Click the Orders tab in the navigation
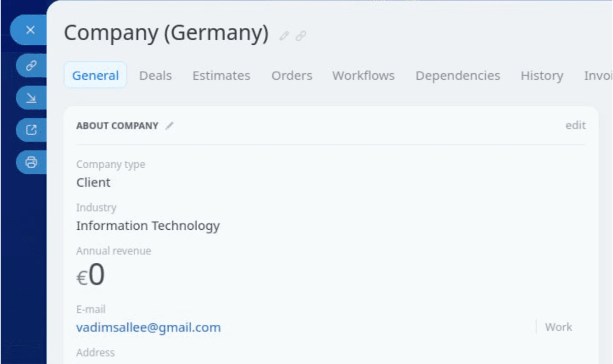Screen dimensions: 613x364 coord(291,75)
